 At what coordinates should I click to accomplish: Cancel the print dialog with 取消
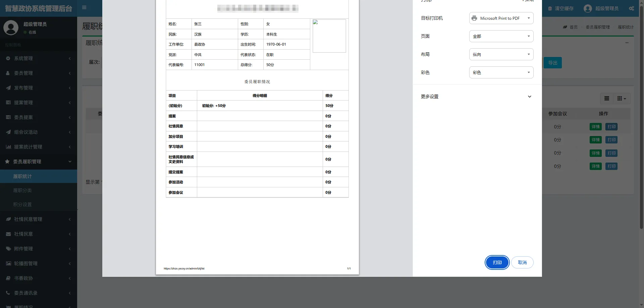[522, 262]
